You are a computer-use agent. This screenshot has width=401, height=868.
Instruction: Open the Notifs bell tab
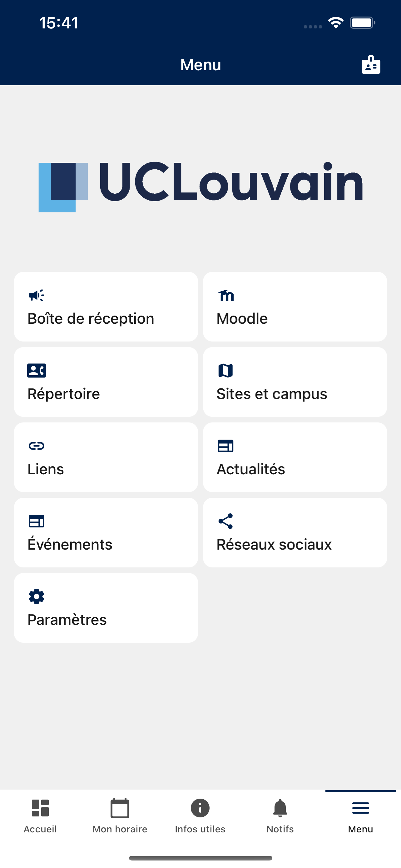tap(280, 815)
